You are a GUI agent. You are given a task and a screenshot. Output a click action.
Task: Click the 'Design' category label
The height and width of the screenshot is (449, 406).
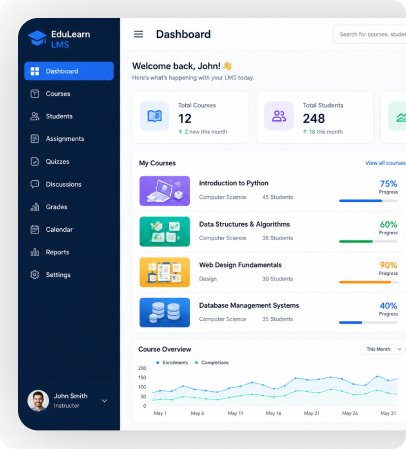click(x=208, y=279)
